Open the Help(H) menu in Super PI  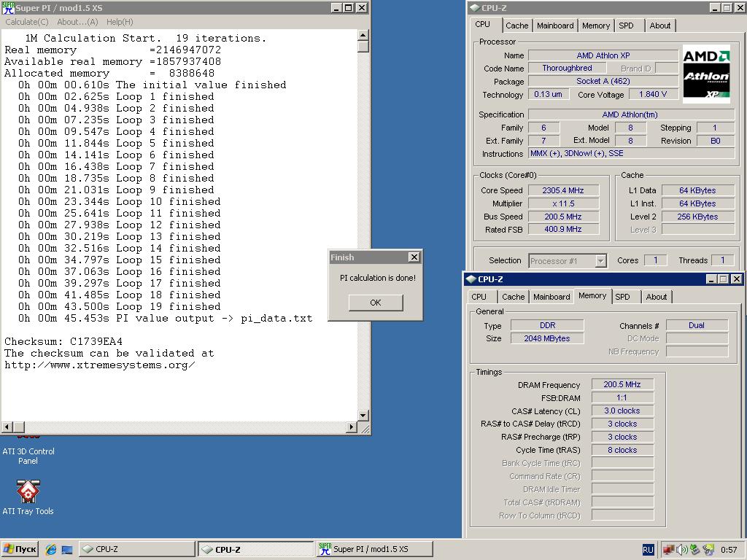point(120,22)
